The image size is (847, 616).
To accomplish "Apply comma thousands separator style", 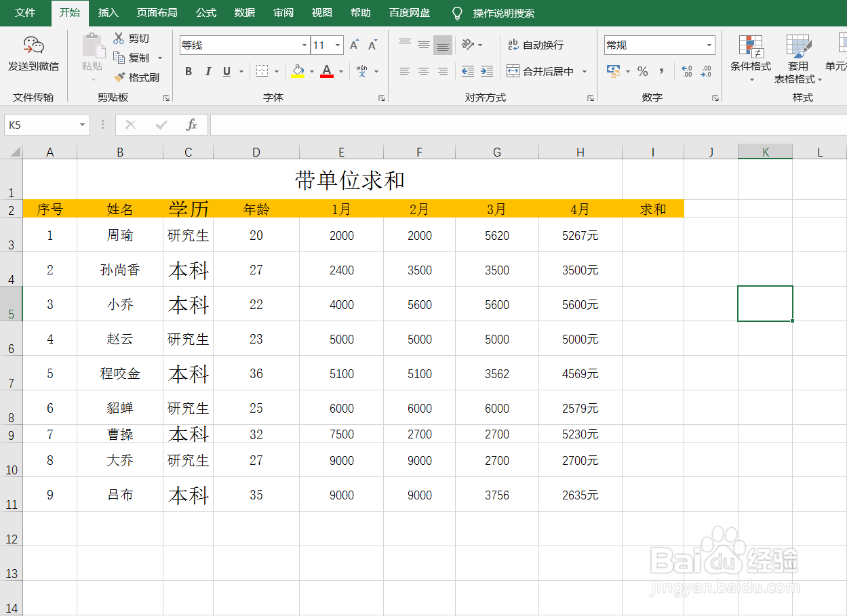I will click(661, 71).
